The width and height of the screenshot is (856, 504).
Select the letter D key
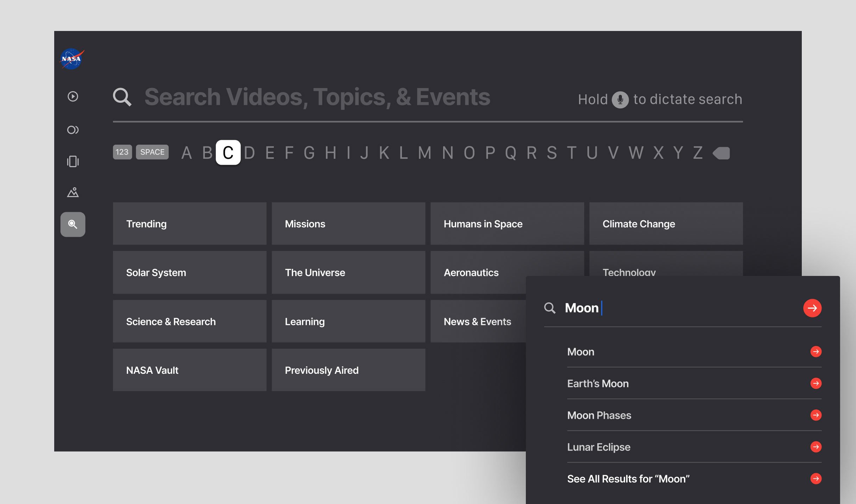[x=249, y=153]
